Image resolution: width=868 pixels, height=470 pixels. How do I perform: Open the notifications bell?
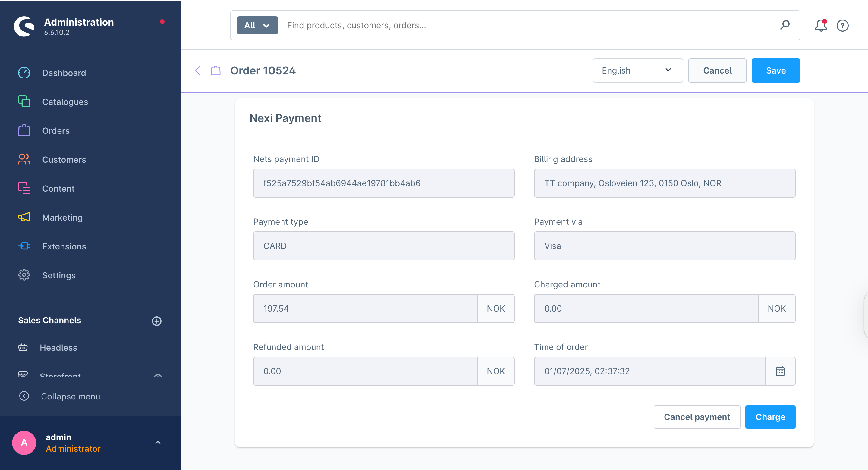pos(820,25)
